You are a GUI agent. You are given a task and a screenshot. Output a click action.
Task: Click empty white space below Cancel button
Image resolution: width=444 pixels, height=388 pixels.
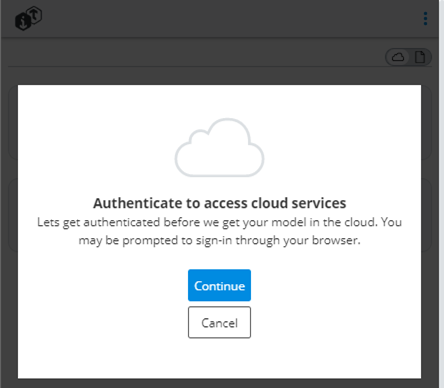pos(219,358)
